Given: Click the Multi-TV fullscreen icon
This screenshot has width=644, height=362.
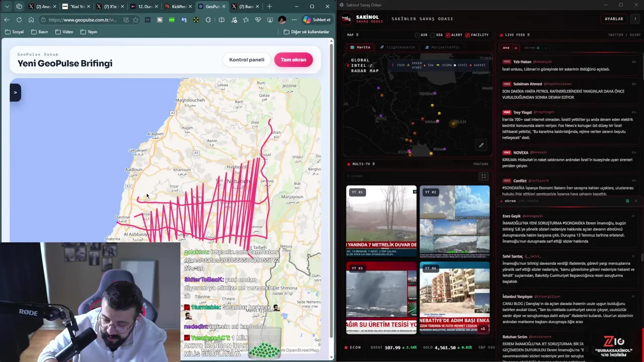Looking at the screenshot, I should [x=484, y=176].
